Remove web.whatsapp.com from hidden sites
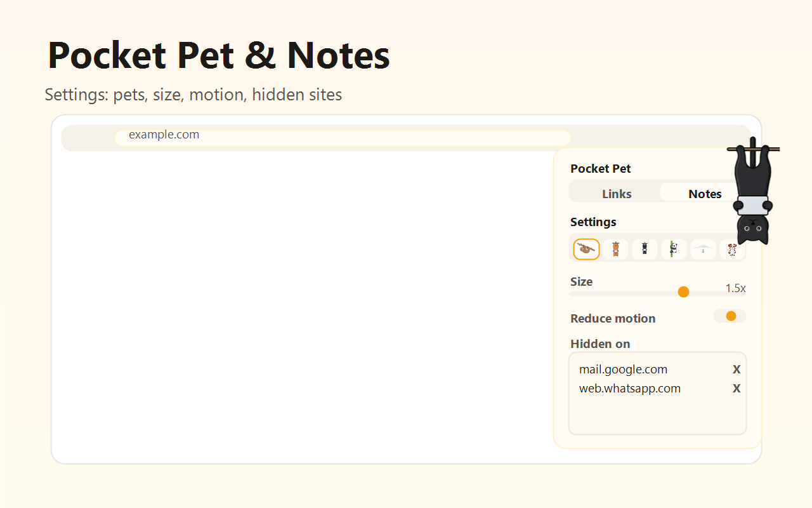 [x=737, y=388]
